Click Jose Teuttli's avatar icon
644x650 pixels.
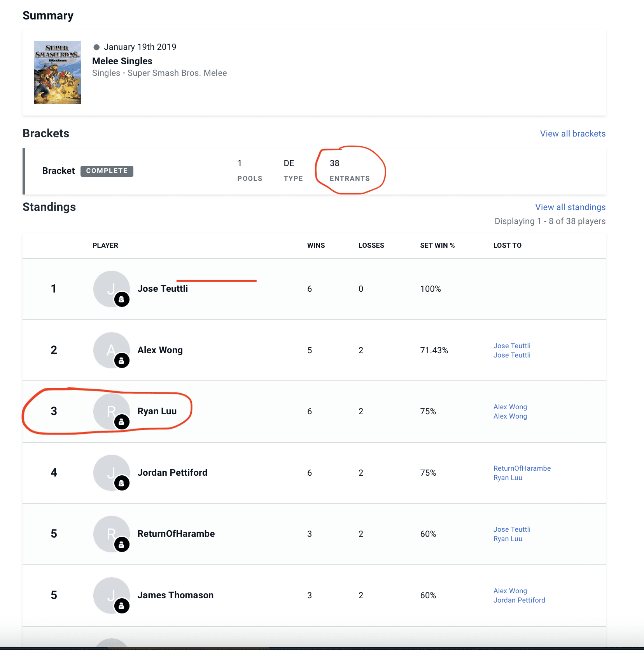click(x=111, y=289)
